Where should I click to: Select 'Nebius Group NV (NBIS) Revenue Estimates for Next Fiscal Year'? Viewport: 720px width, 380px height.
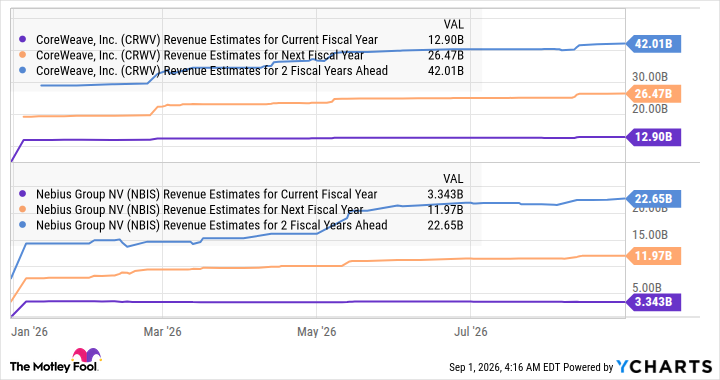pos(199,210)
